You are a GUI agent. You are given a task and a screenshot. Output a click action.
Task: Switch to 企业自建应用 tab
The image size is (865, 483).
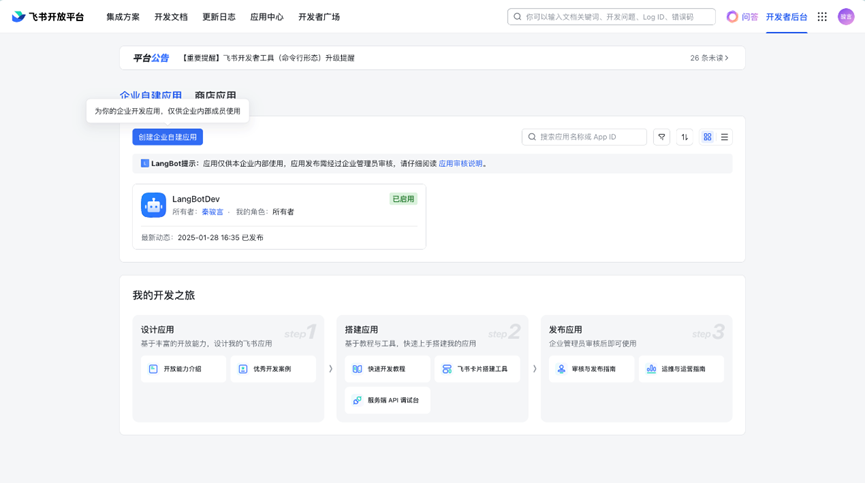pos(151,95)
